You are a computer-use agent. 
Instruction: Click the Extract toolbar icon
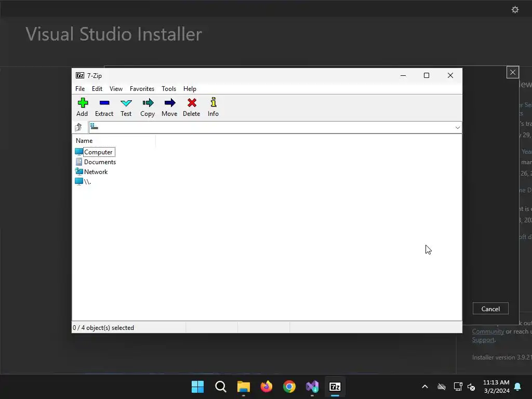point(104,107)
